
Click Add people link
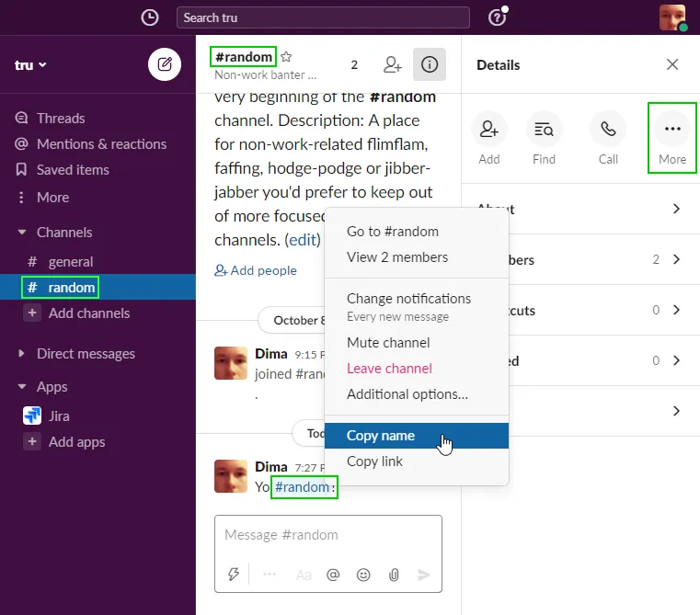(x=256, y=270)
